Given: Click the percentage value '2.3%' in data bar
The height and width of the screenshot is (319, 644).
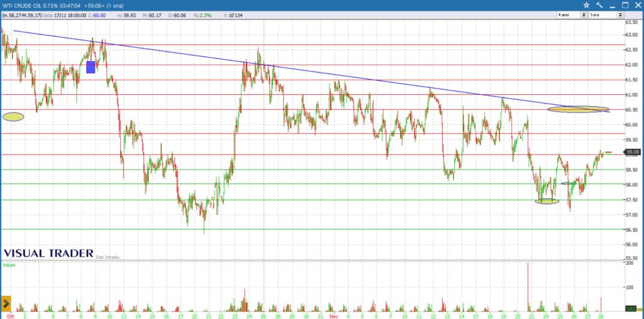Looking at the screenshot, I should tap(204, 15).
